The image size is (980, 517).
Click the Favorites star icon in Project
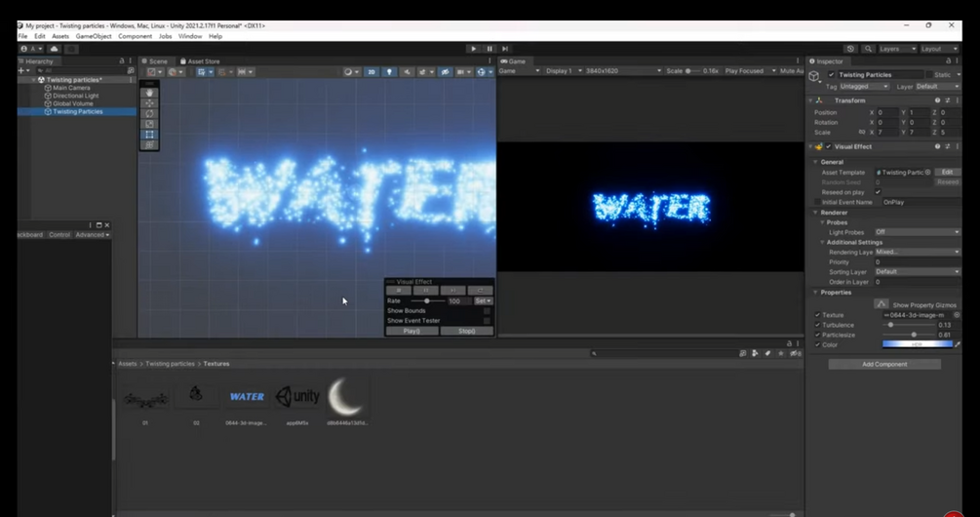[781, 353]
